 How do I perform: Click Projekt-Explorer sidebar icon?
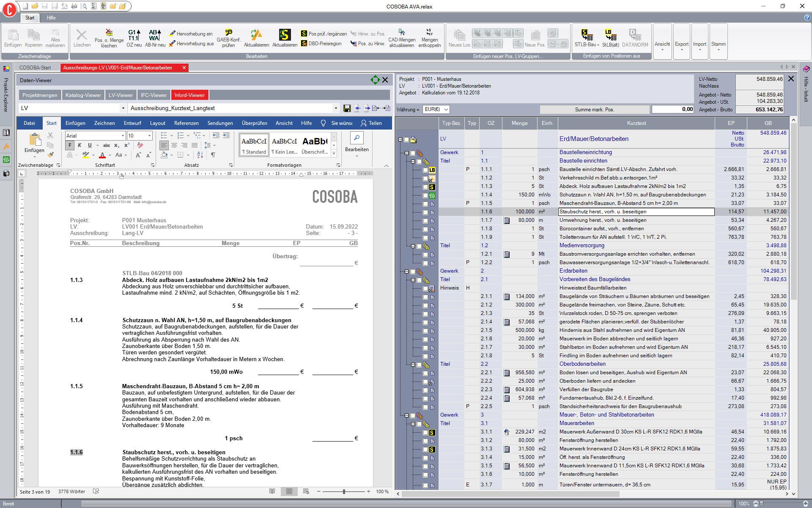click(x=6, y=69)
